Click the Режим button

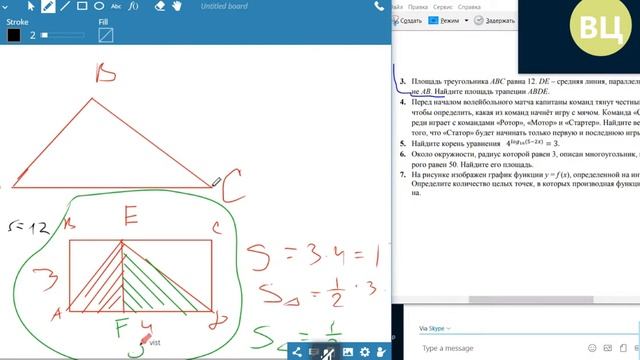pos(444,20)
